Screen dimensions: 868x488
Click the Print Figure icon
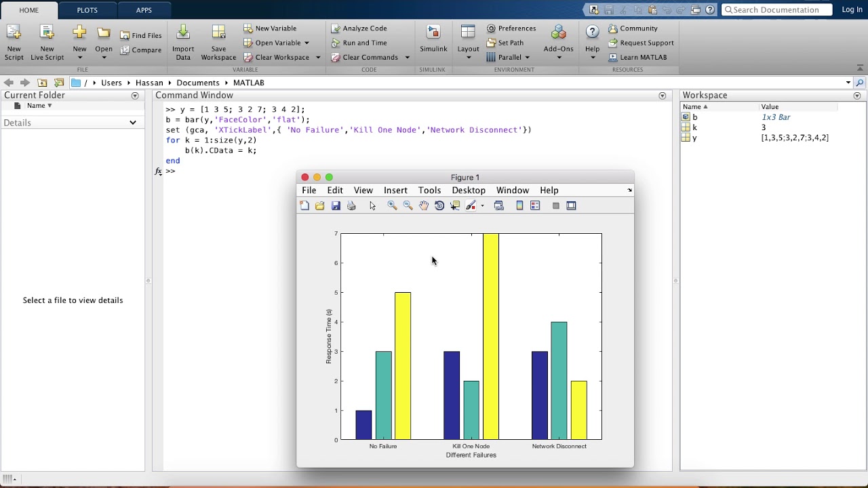coord(351,206)
